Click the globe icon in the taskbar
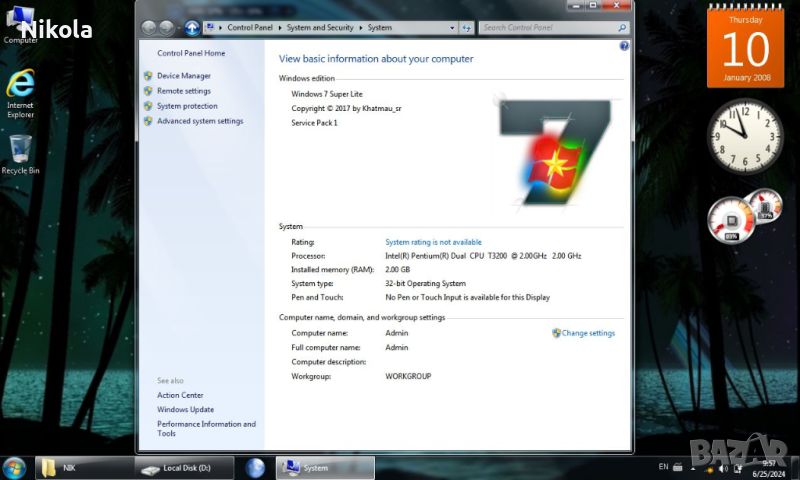800x480 pixels. (x=255, y=467)
